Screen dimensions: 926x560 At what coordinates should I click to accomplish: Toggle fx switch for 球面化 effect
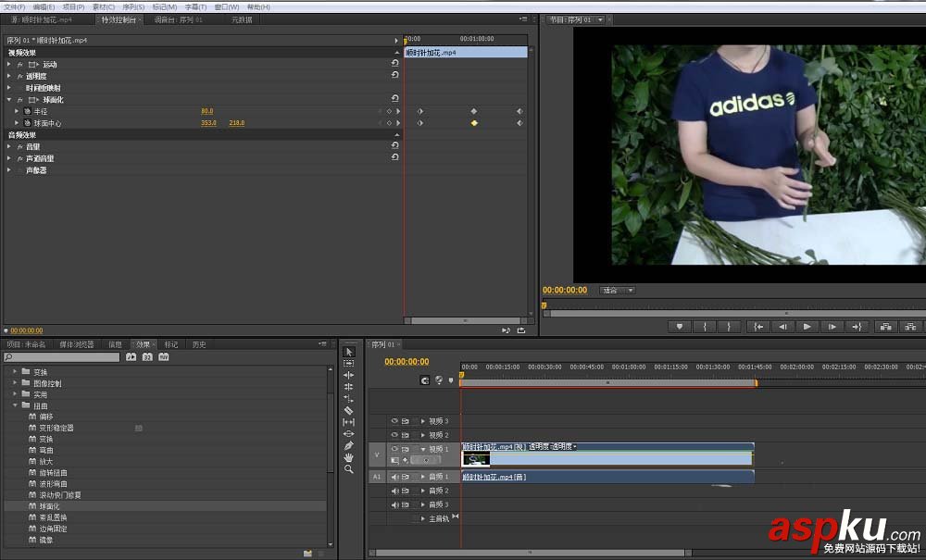click(x=20, y=100)
